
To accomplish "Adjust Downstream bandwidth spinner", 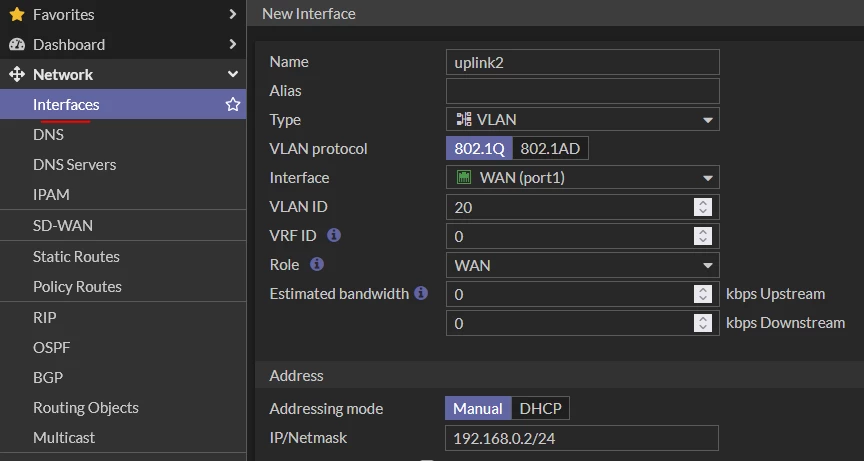I will click(703, 323).
